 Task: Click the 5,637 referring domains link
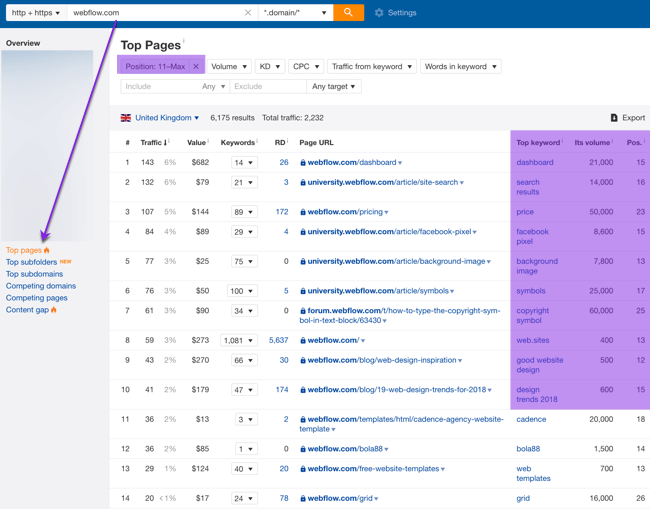tap(278, 340)
